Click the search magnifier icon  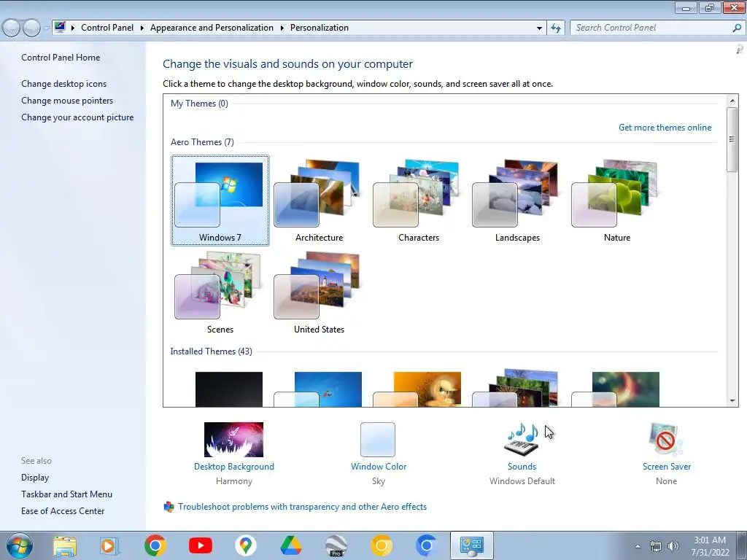coord(737,28)
